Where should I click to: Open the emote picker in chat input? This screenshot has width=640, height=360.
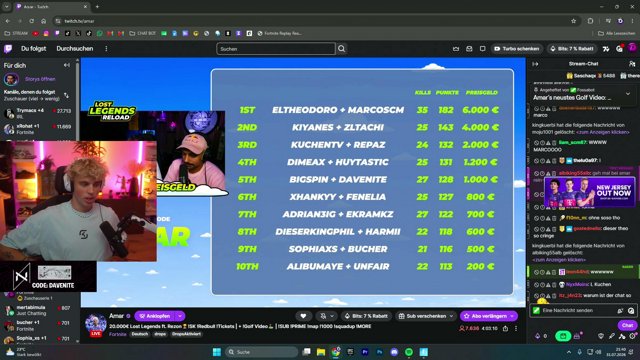click(x=631, y=311)
